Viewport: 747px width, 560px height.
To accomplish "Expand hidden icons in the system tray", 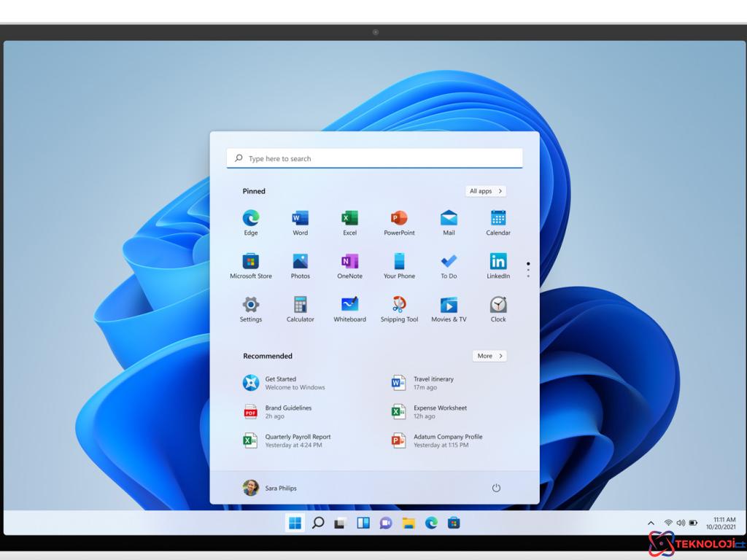I will [x=650, y=522].
